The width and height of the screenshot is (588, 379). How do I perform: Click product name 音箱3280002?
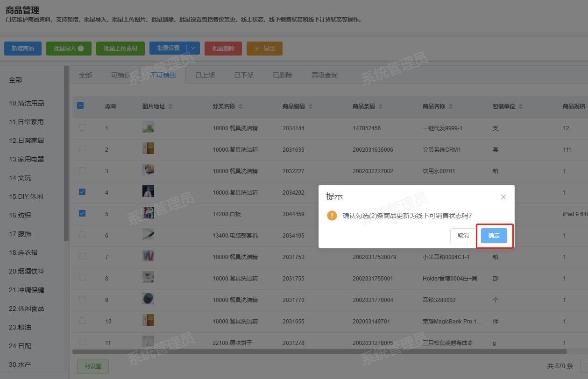[439, 300]
